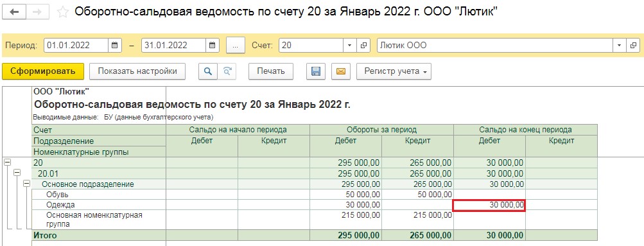Edit end date field 31.01.2022
Screen dimensions: 644x246
click(x=173, y=45)
